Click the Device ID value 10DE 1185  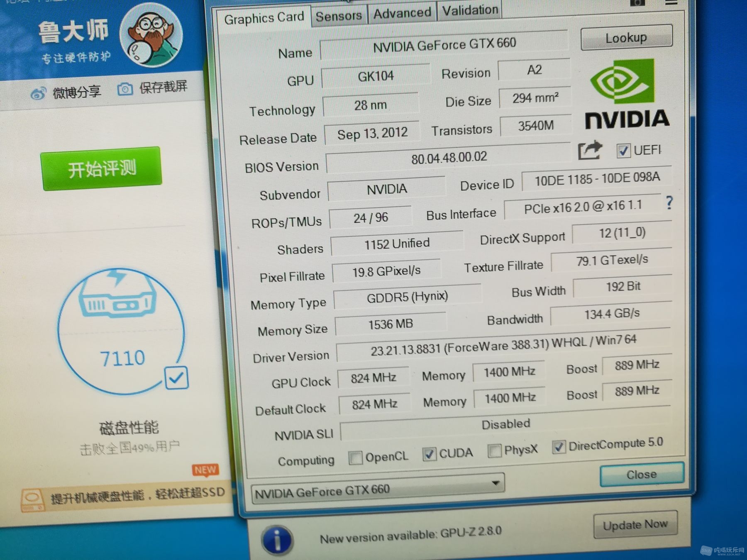pyautogui.click(x=597, y=179)
